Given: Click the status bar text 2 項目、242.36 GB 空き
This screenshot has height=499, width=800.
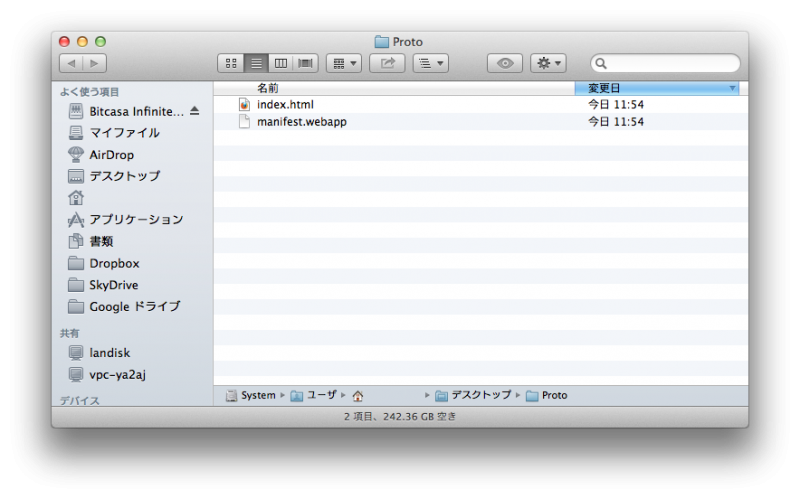Looking at the screenshot, I should coord(400,417).
